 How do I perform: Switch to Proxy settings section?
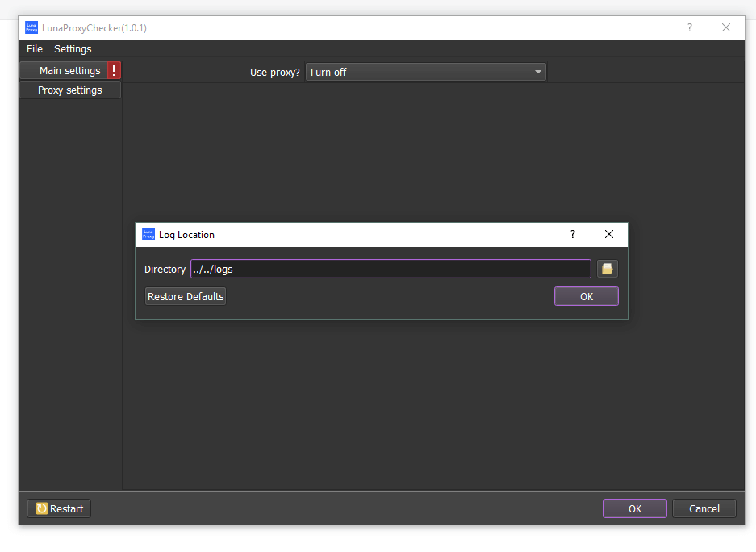pyautogui.click(x=69, y=90)
